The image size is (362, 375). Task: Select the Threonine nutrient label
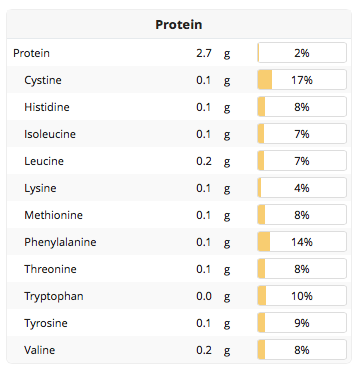[x=50, y=269]
